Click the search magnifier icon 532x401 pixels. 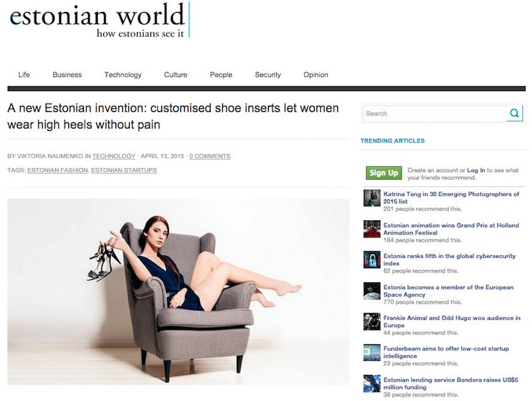tap(514, 113)
